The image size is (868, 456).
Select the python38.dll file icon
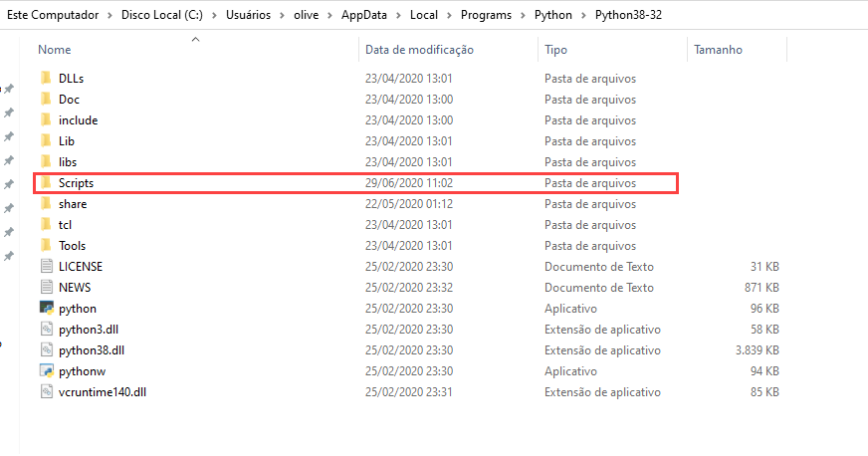(47, 350)
